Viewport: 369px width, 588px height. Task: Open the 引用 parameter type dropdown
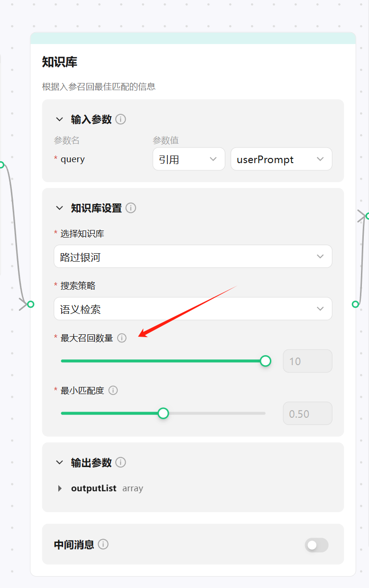tap(189, 159)
